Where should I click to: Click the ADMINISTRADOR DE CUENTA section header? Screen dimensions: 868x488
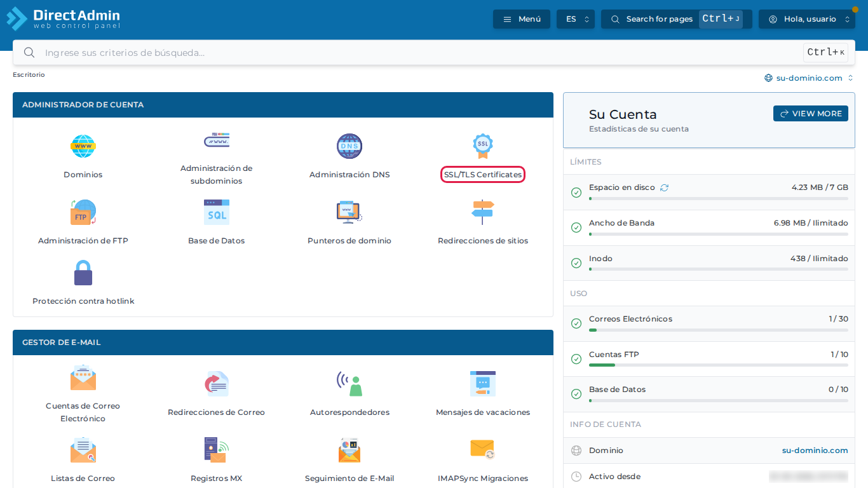283,105
